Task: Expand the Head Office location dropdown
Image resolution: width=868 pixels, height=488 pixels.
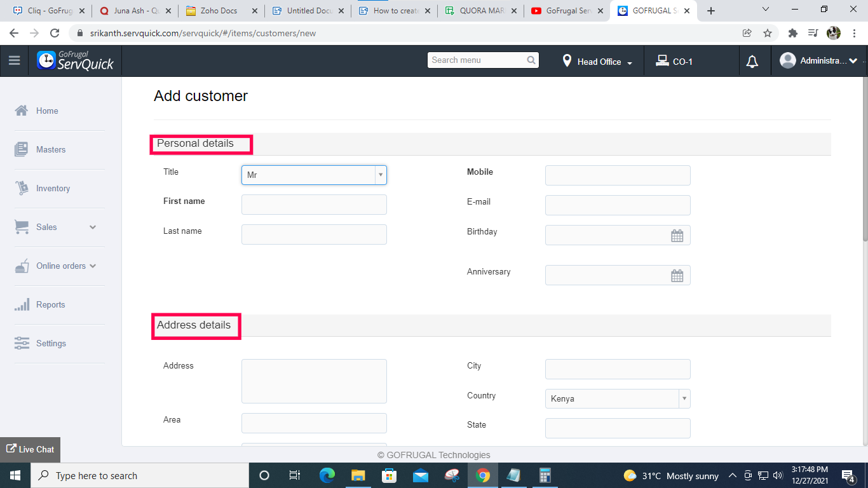Action: click(599, 62)
